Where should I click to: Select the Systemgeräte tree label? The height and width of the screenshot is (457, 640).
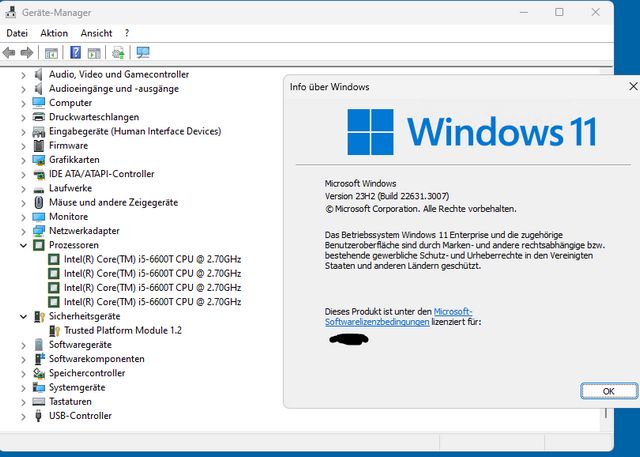pyautogui.click(x=77, y=387)
